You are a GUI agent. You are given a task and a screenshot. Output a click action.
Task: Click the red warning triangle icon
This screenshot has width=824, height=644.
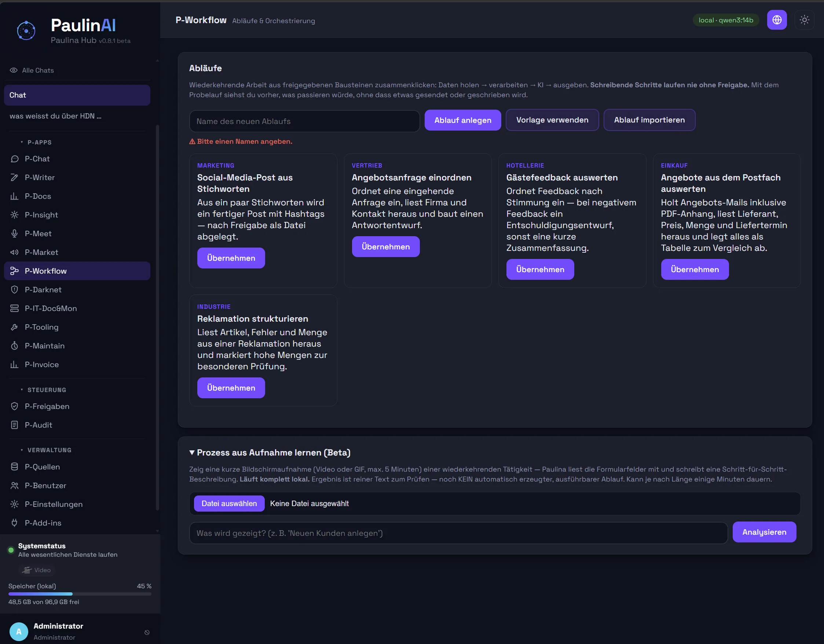click(x=192, y=142)
